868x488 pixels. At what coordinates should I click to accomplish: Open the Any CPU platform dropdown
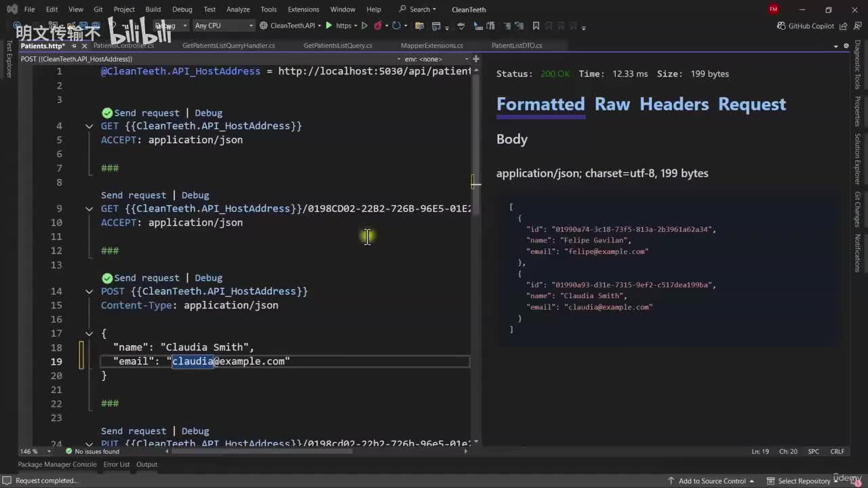tap(223, 26)
